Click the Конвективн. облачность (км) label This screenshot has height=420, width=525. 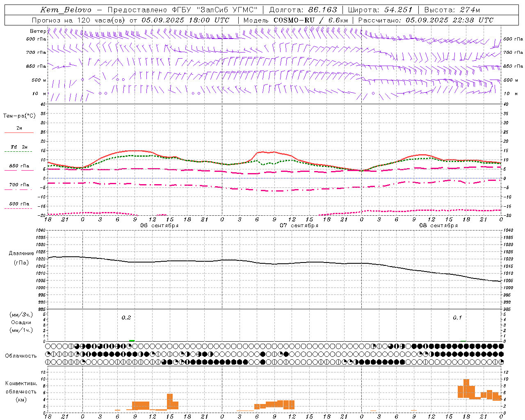[x=21, y=391]
